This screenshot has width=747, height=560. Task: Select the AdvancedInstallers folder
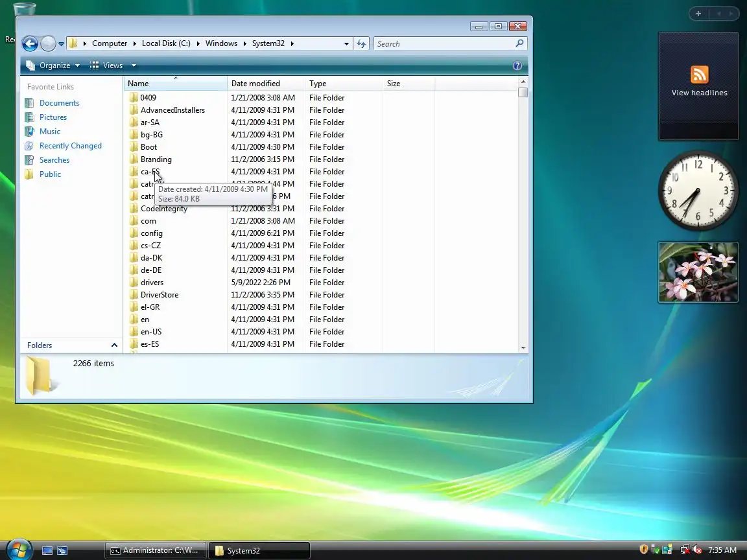pyautogui.click(x=172, y=110)
